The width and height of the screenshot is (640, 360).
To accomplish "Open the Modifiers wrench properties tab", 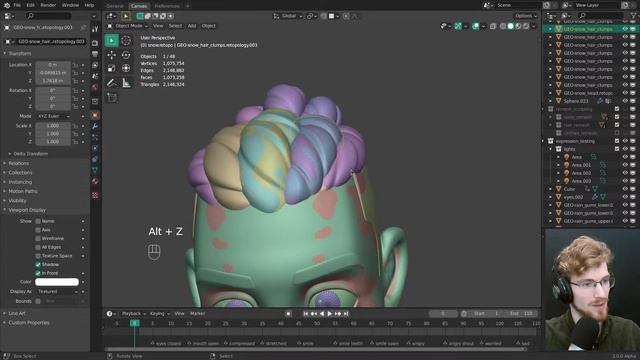I will point(95,126).
